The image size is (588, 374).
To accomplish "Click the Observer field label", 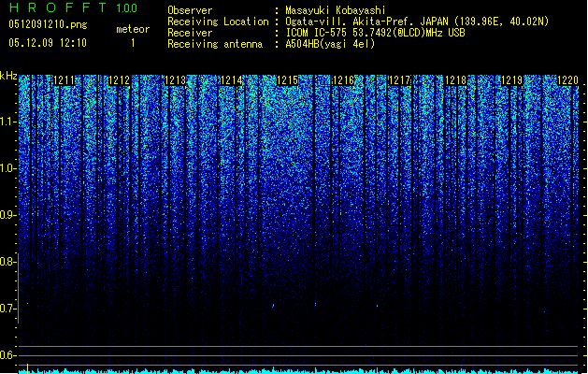I will point(190,10).
